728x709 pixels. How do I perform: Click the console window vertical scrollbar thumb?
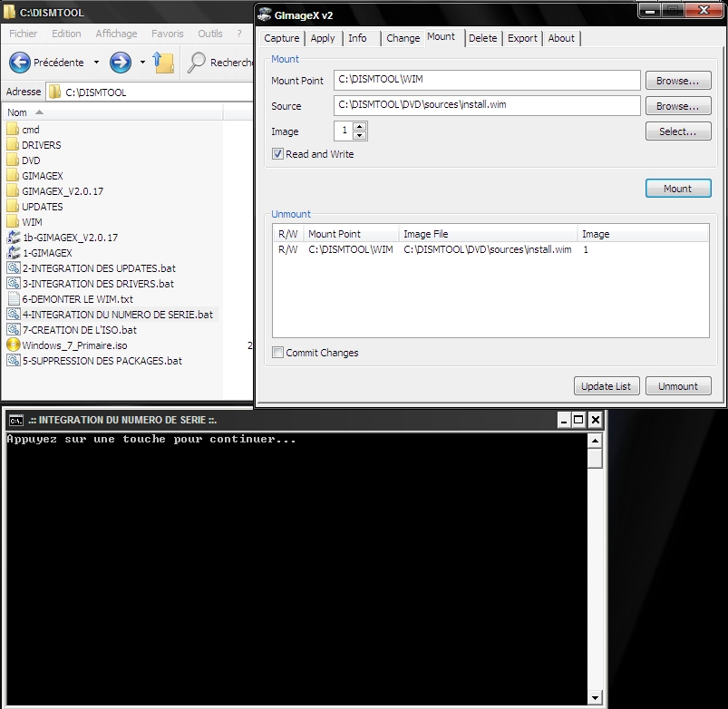[x=595, y=459]
